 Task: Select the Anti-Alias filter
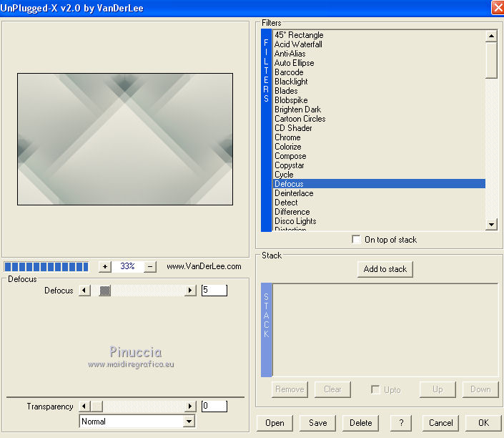coord(379,54)
